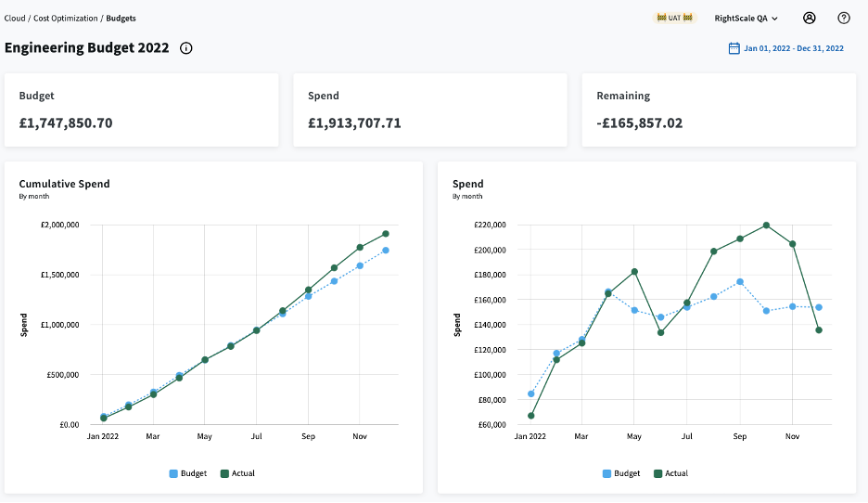Click the Budgets breadcrumb item
The width and height of the screenshot is (868, 503).
(121, 18)
